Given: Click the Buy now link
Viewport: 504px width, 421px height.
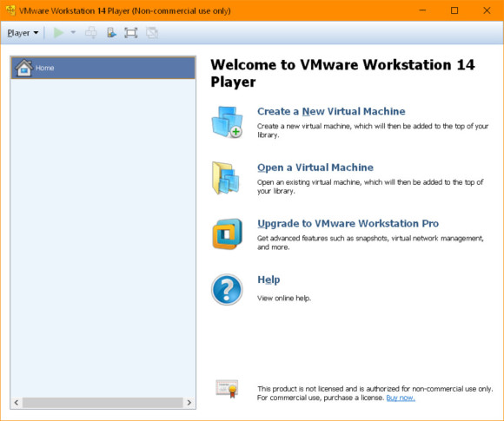Looking at the screenshot, I should coord(401,398).
